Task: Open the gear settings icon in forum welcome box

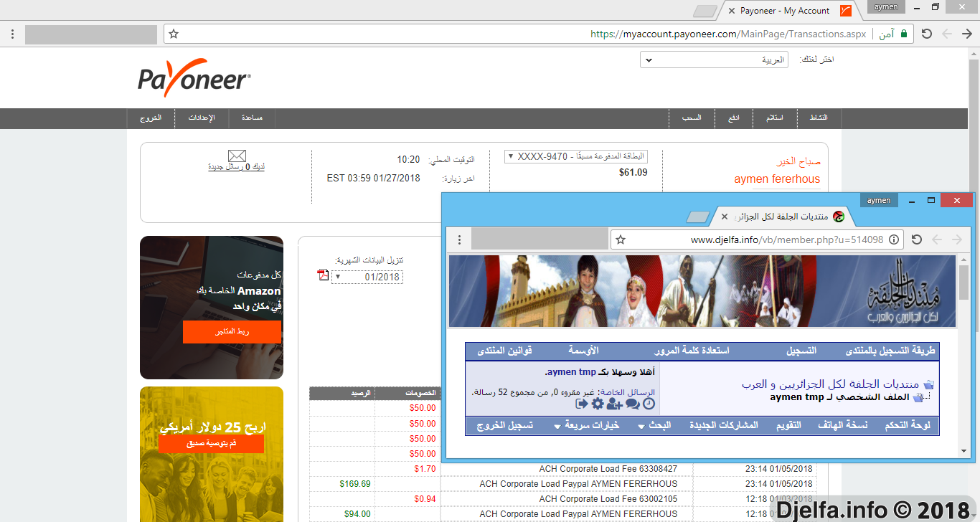Action: (598, 404)
